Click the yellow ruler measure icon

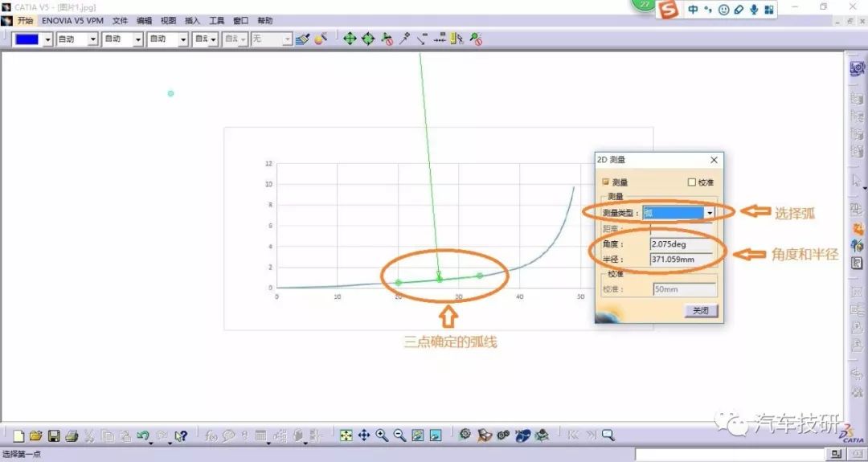[x=457, y=39]
